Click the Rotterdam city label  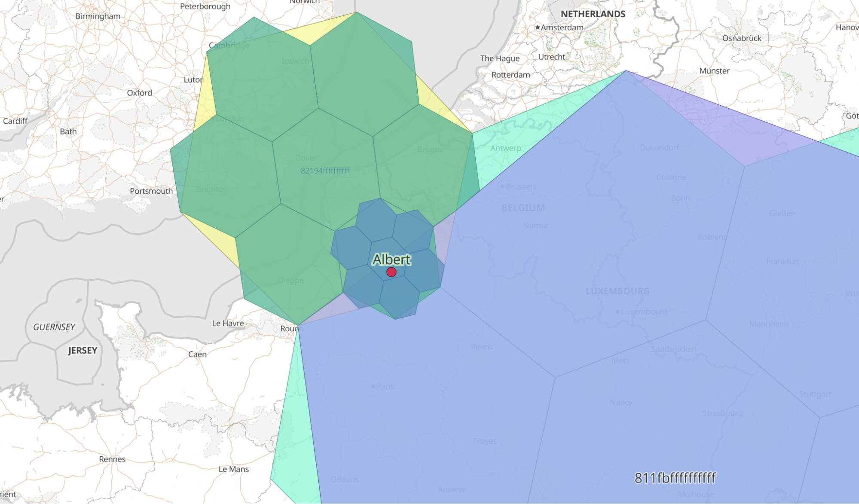pos(511,75)
